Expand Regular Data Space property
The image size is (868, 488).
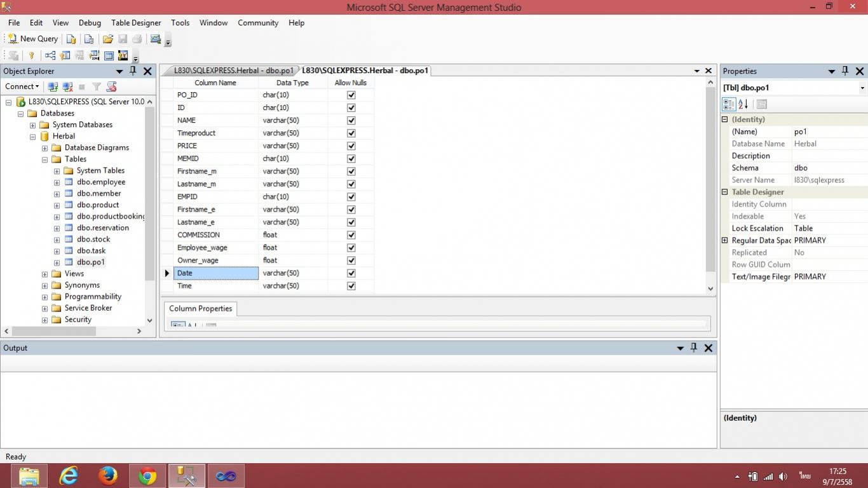(x=724, y=241)
